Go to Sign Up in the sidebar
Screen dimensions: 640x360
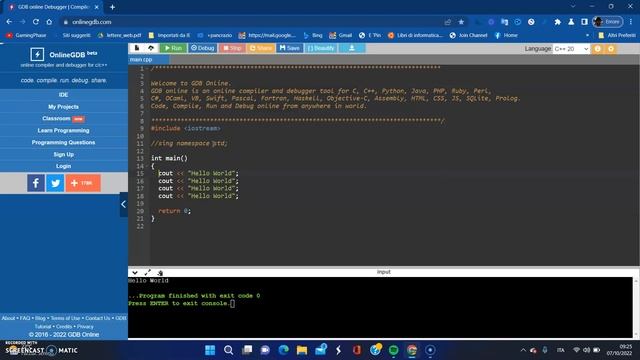64,154
